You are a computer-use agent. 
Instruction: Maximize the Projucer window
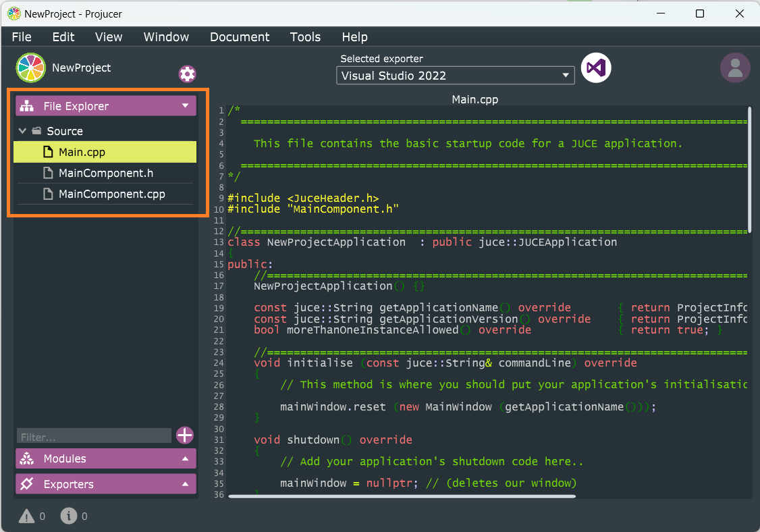pos(699,14)
